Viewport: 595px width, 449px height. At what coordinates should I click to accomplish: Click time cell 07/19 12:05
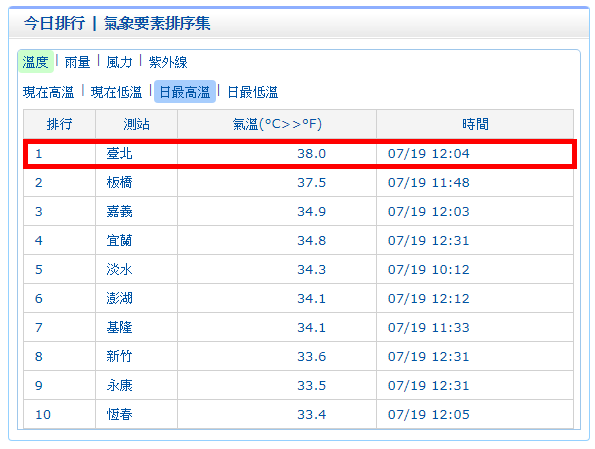pyautogui.click(x=428, y=414)
